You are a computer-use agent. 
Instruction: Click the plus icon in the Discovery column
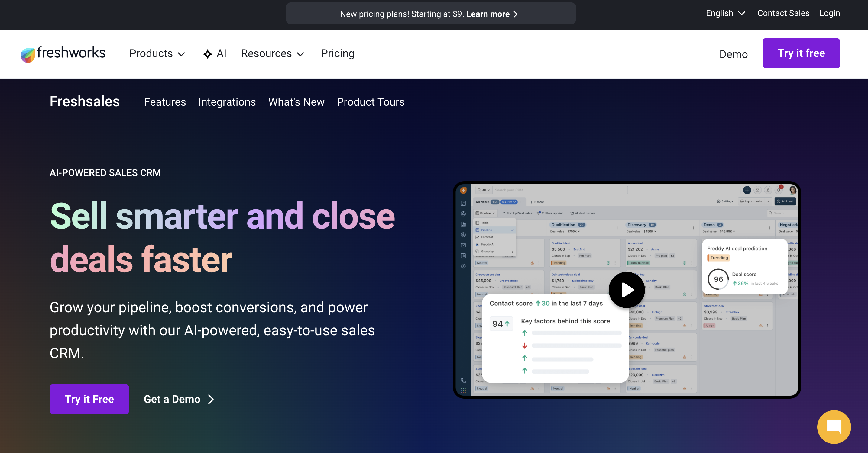click(693, 228)
